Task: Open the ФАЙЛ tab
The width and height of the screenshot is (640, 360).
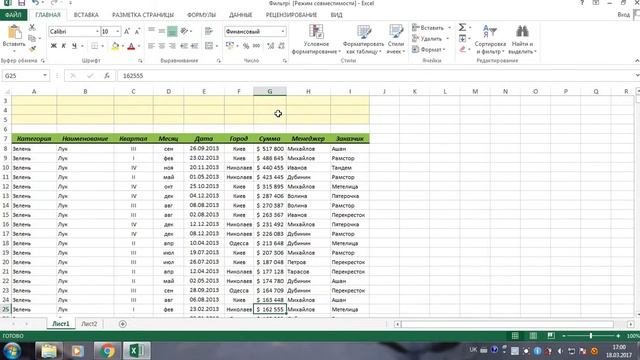Action: tap(13, 15)
